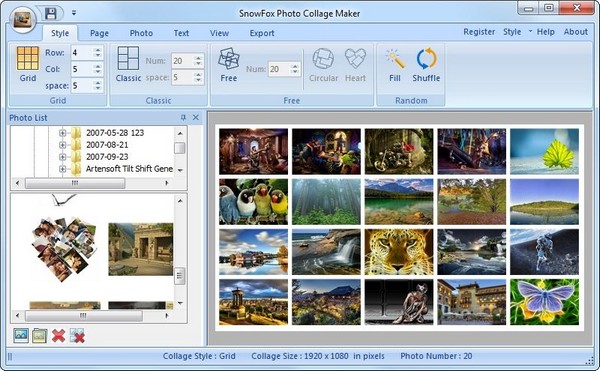This screenshot has height=371, width=600.
Task: Click the save icon in title bar
Action: point(51,13)
